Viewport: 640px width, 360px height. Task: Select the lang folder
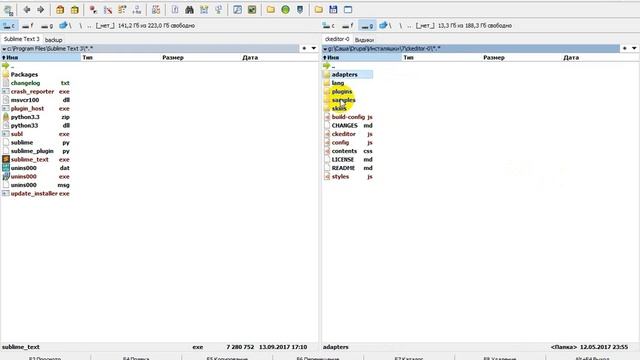[338, 83]
